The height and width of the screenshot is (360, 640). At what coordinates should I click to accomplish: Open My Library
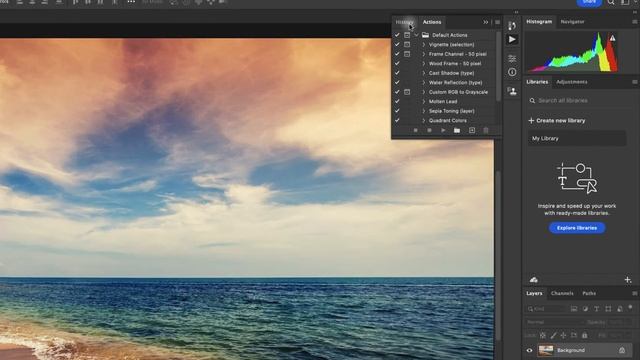(x=577, y=138)
